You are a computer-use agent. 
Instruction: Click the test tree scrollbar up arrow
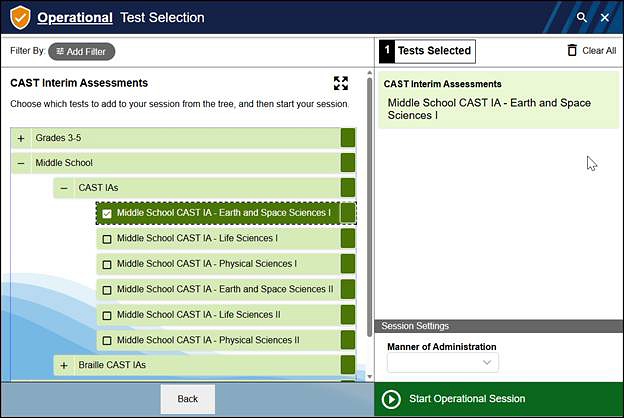tap(370, 73)
